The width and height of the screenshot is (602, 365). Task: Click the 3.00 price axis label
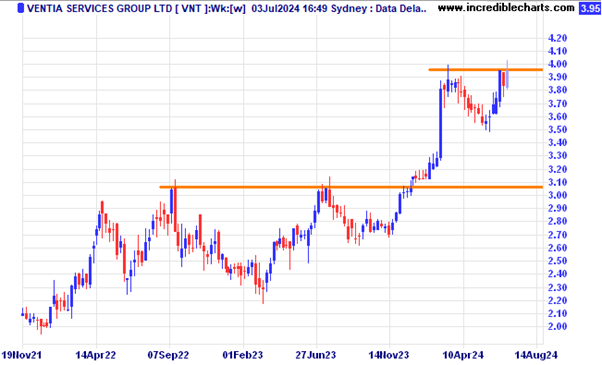pyautogui.click(x=557, y=195)
